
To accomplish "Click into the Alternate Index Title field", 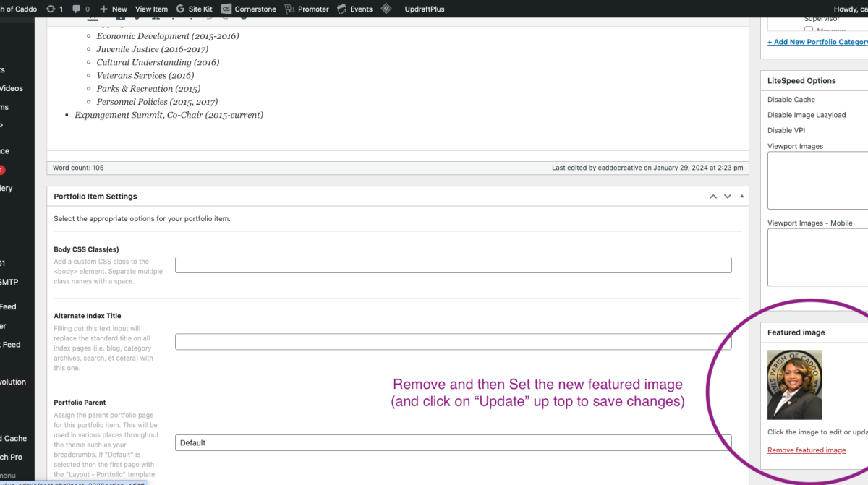I will [x=453, y=342].
